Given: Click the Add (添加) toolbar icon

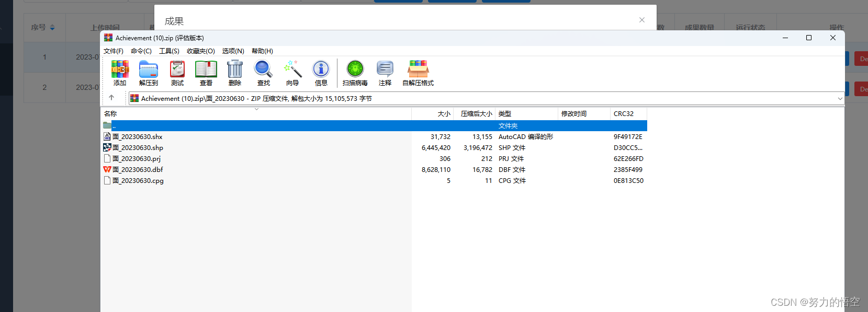Looking at the screenshot, I should point(120,69).
